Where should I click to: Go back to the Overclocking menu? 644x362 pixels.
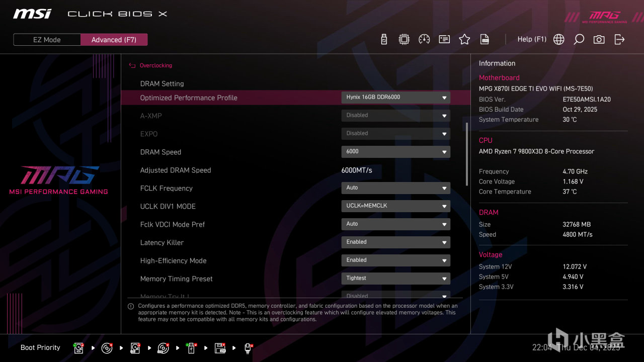(x=150, y=65)
